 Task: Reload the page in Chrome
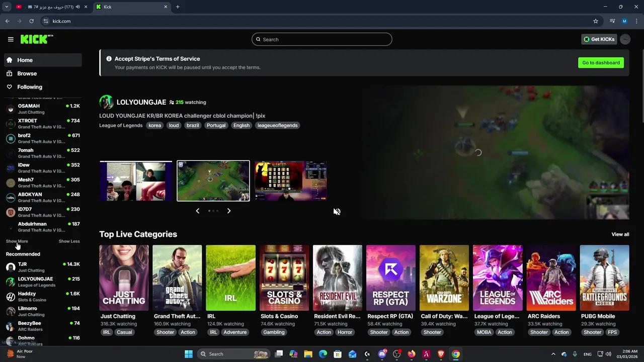[x=31, y=21]
